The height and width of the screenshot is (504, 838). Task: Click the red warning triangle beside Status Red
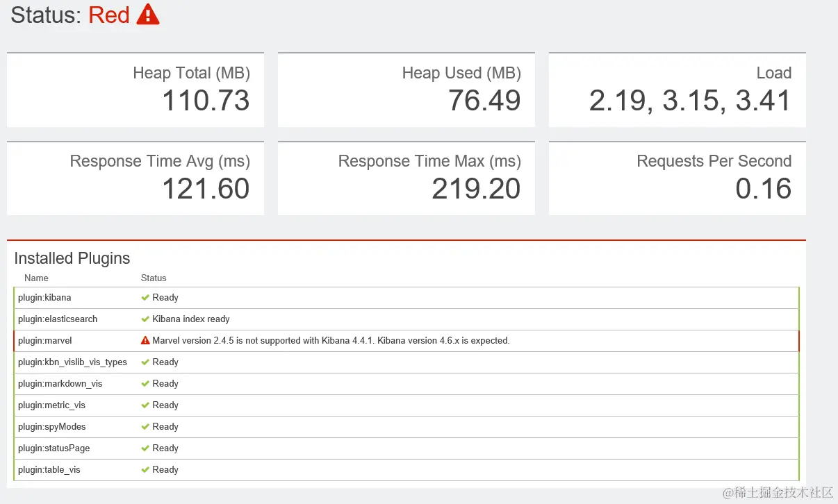[x=148, y=14]
